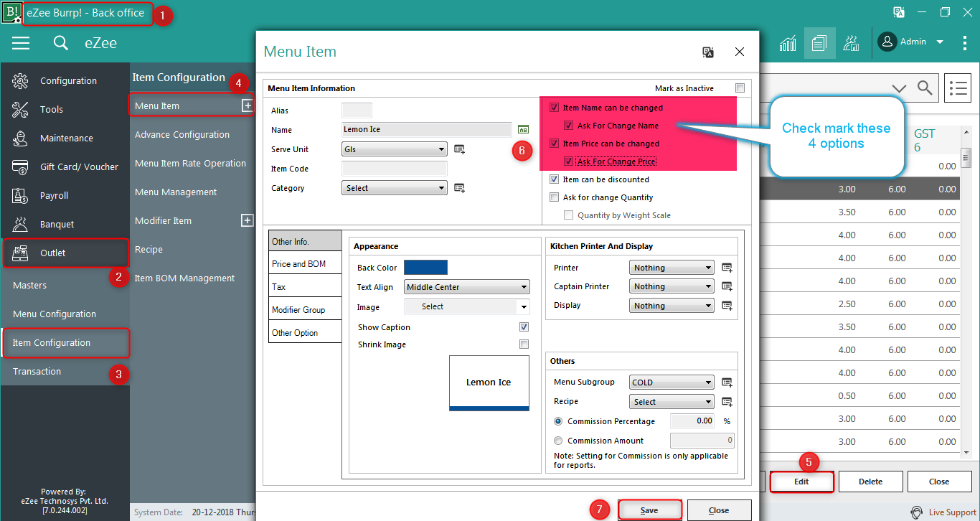Open Recipe dropdown

[x=672, y=402]
